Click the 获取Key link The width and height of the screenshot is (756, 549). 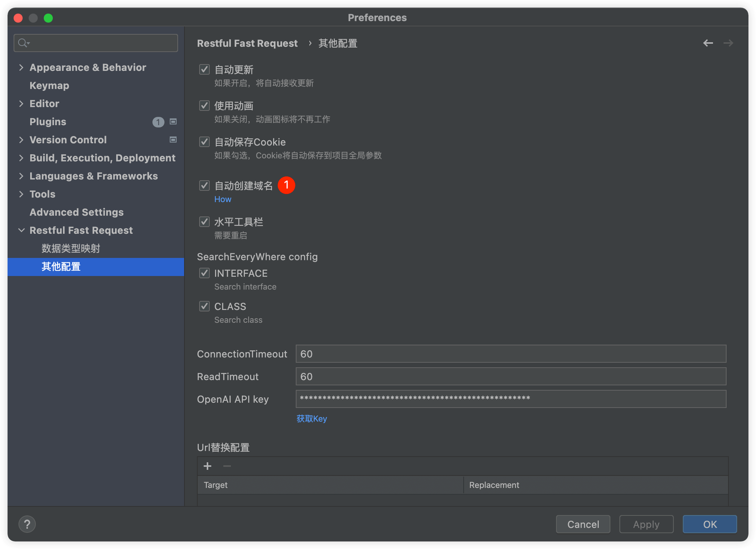(x=312, y=419)
